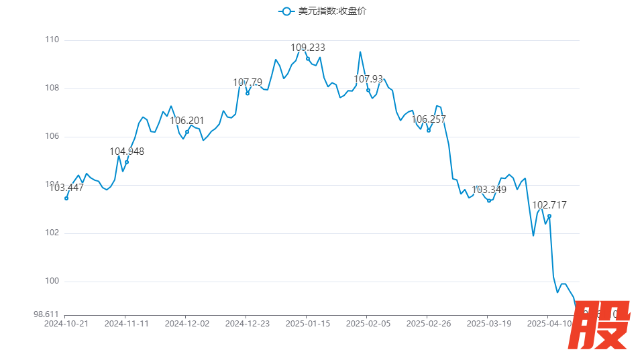This screenshot has width=644, height=362.
Task: Click the 100 y-axis value label
Action: 52,282
